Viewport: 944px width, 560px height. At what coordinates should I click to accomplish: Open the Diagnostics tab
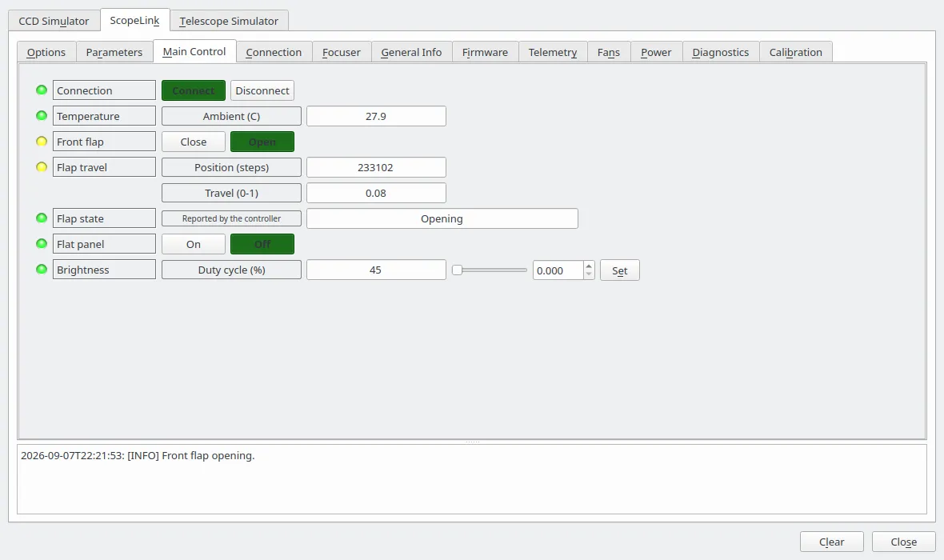[721, 52]
